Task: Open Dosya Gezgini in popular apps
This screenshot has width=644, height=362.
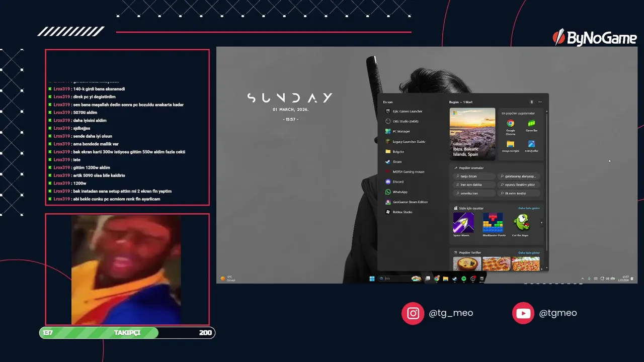Action: pyautogui.click(x=510, y=146)
